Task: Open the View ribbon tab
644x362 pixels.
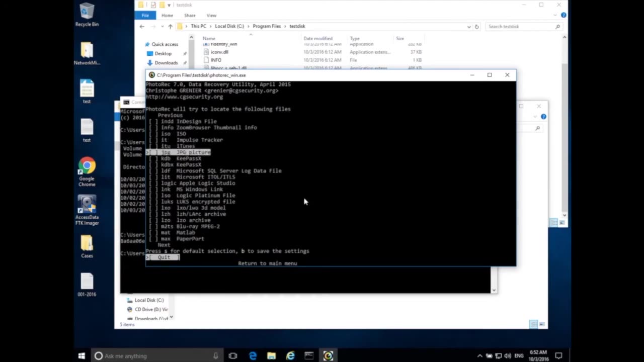Action: coord(211,15)
